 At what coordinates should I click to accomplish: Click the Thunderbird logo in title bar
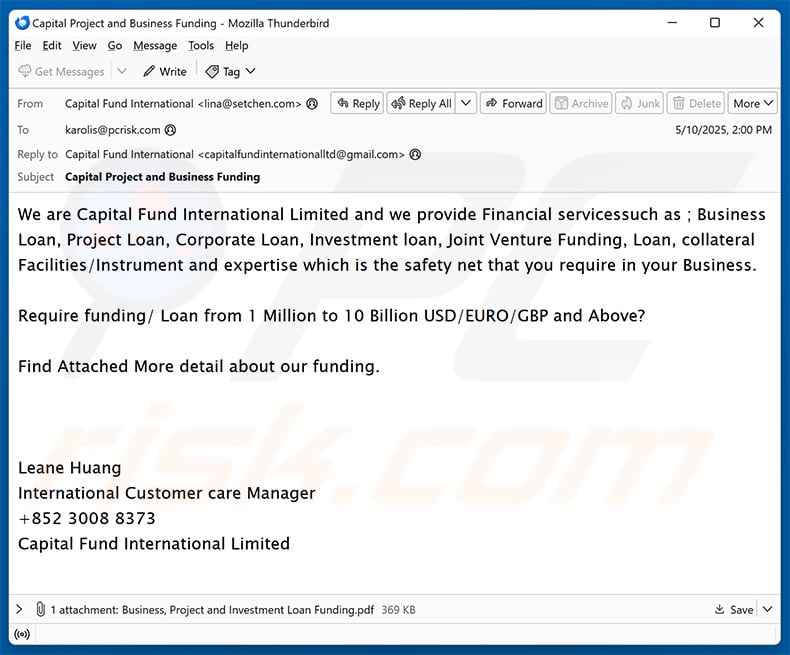click(22, 23)
